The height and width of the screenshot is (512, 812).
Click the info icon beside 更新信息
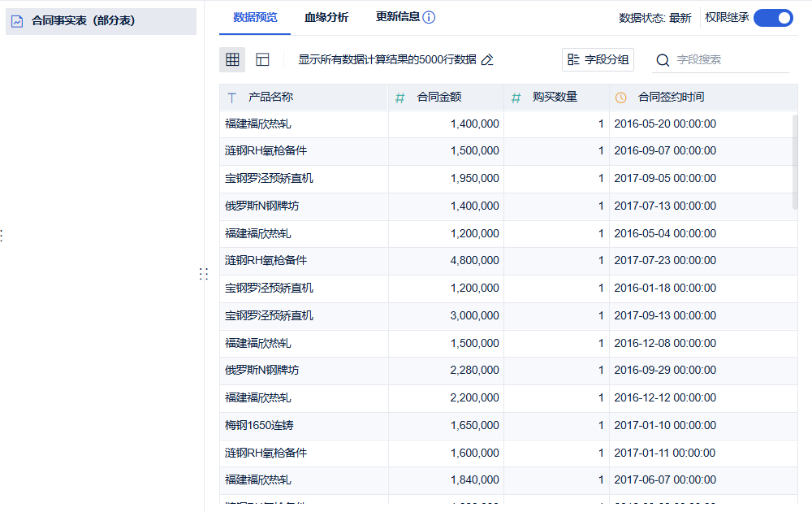point(427,15)
